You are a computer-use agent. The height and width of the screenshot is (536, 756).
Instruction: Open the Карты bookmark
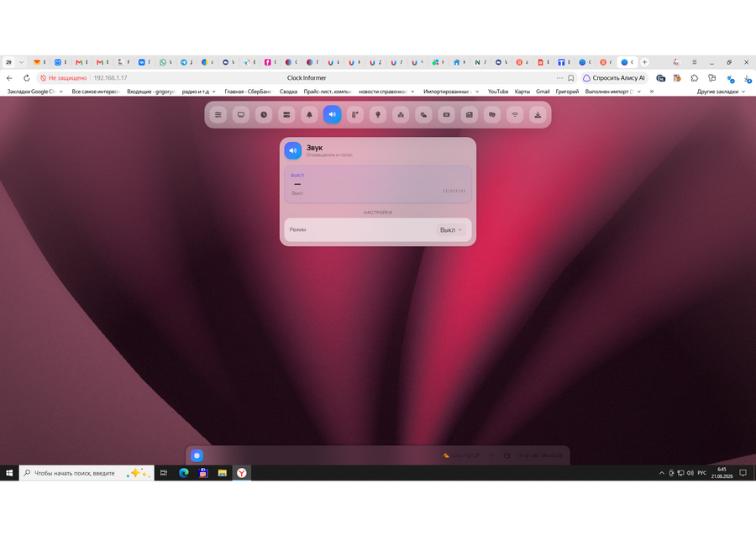522,92
